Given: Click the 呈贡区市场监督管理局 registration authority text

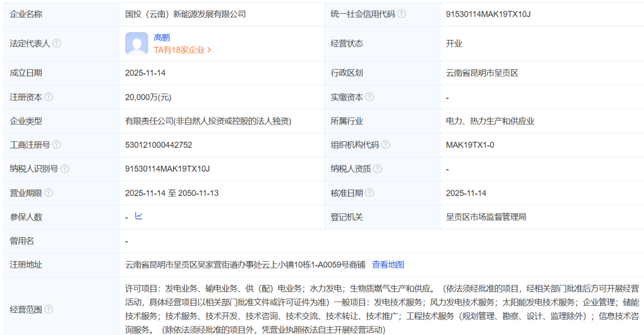Looking at the screenshot, I should point(486,218).
